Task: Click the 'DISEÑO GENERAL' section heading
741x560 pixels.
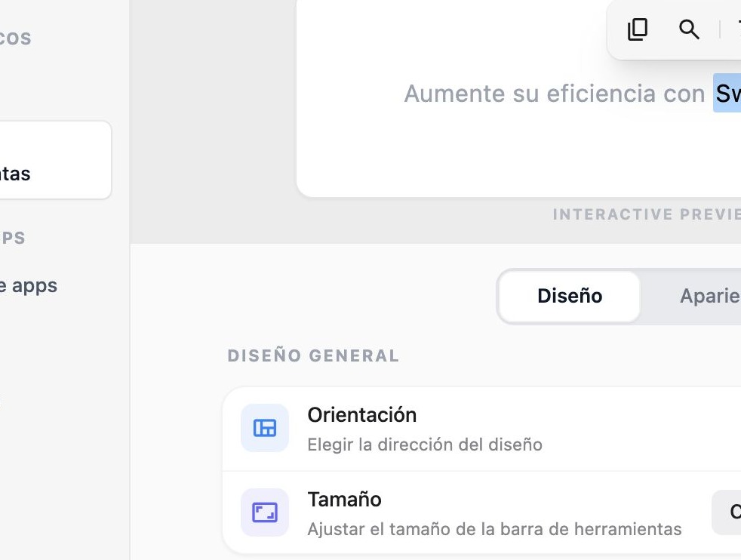Action: (x=313, y=355)
